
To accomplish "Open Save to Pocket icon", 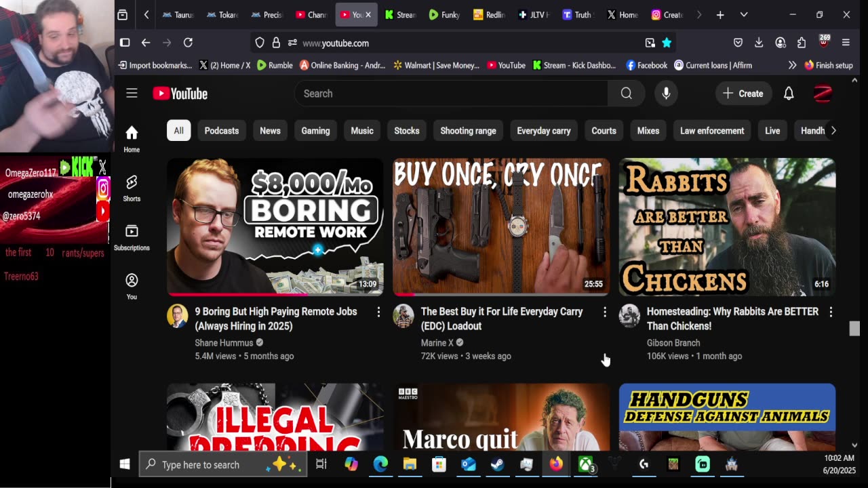I will pos(738,43).
